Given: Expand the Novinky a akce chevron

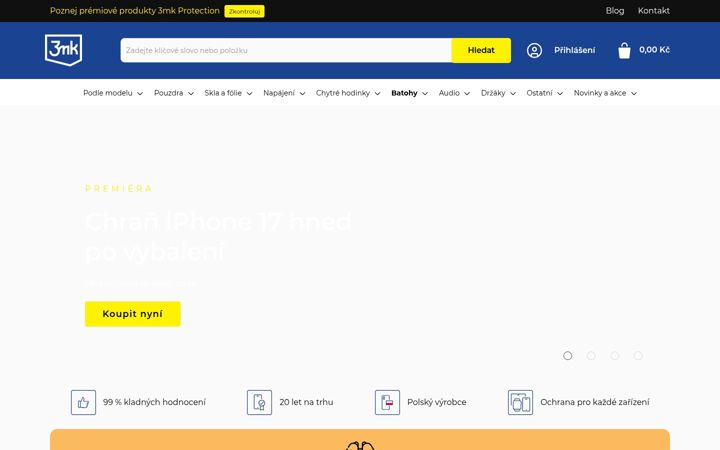Looking at the screenshot, I should click(634, 94).
